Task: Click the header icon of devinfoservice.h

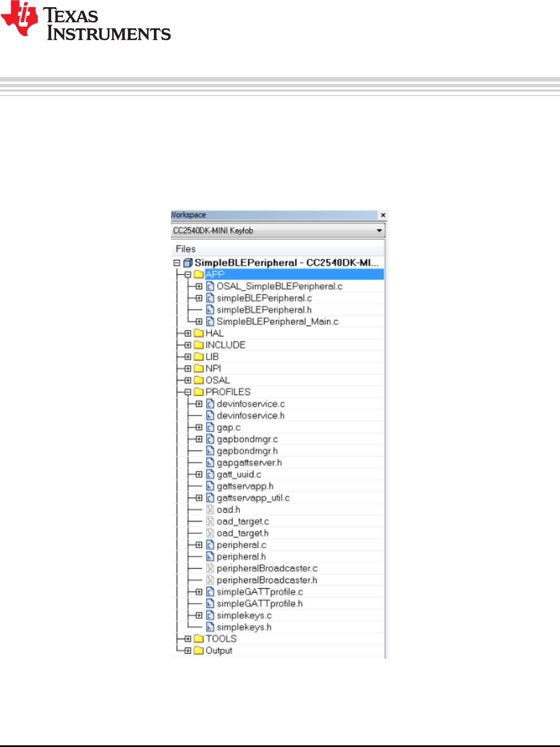Action: 210,415
